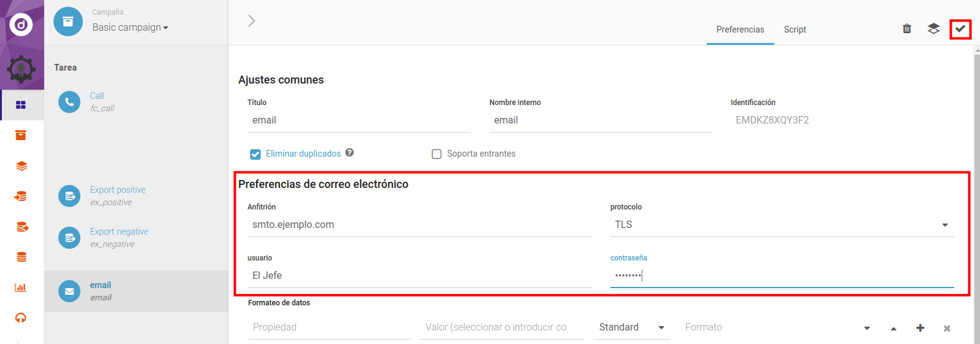Uncheck Eliminar duplicados checkbox
Viewport: 980px width, 344px height.
[255, 154]
